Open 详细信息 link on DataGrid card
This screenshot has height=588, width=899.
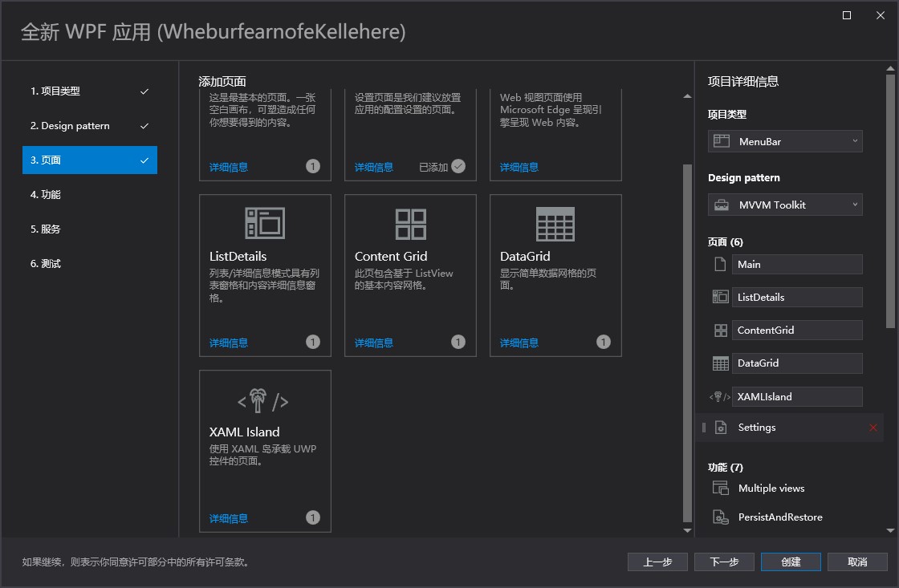point(519,343)
